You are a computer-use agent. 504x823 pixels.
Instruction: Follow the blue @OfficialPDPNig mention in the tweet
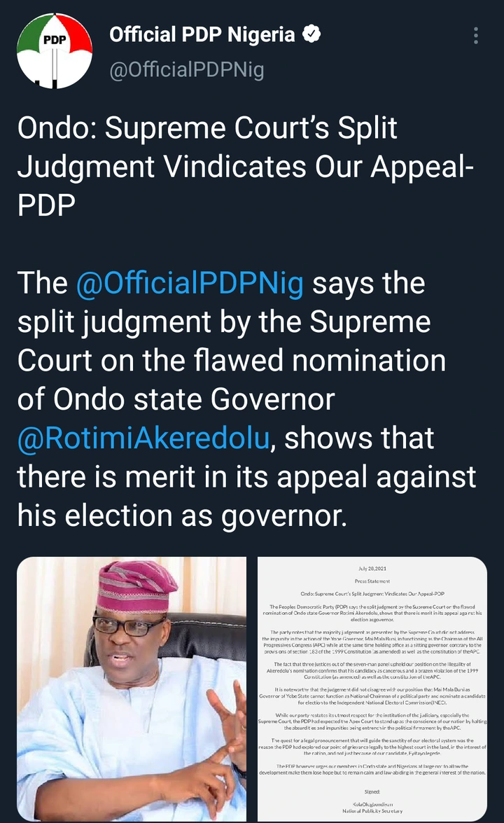pyautogui.click(x=190, y=284)
